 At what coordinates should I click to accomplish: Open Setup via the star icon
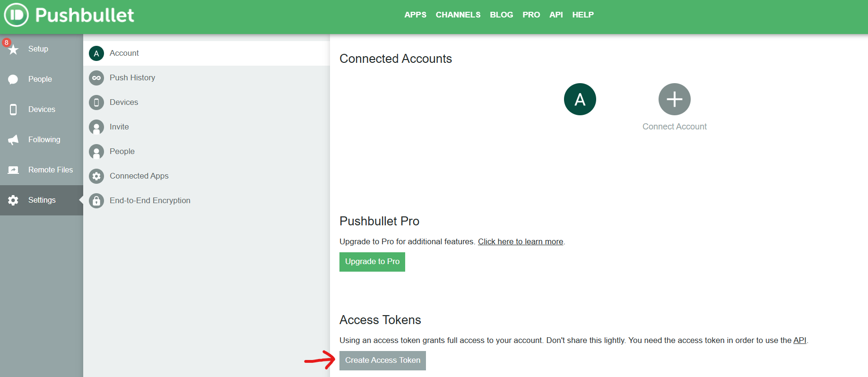pyautogui.click(x=14, y=49)
